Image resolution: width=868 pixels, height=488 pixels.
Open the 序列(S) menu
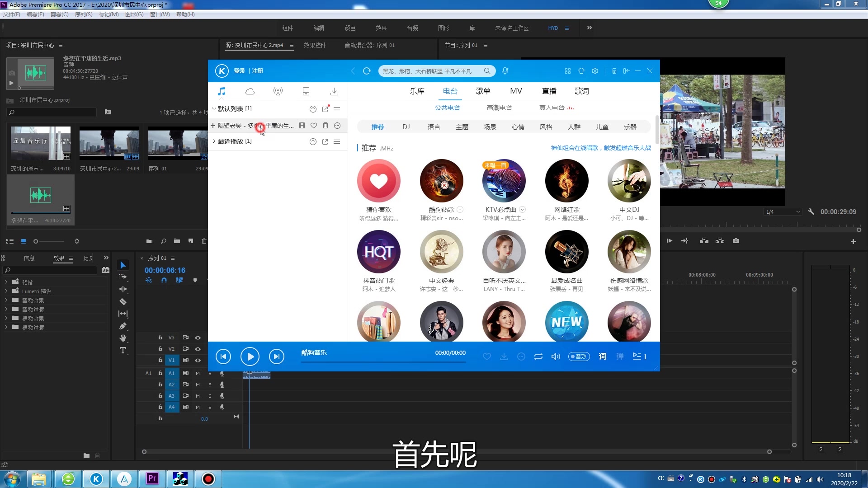[x=84, y=14]
